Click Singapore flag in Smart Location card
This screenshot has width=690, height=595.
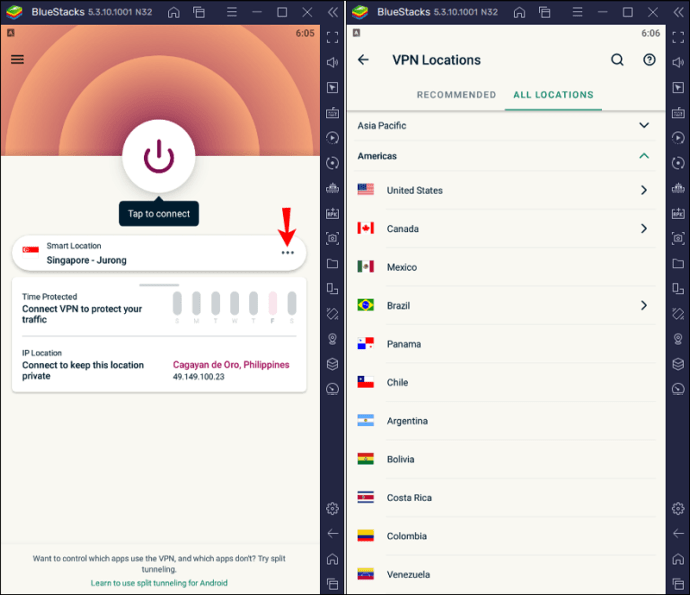(x=31, y=251)
